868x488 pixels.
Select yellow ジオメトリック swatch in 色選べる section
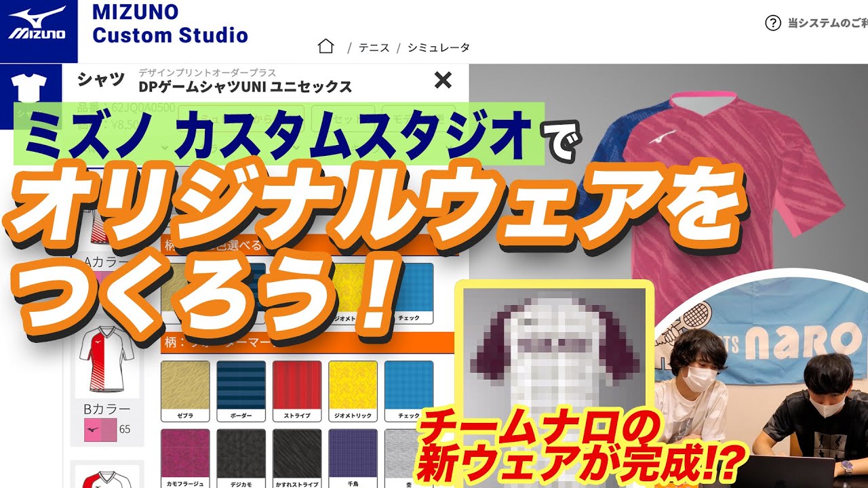353,293
